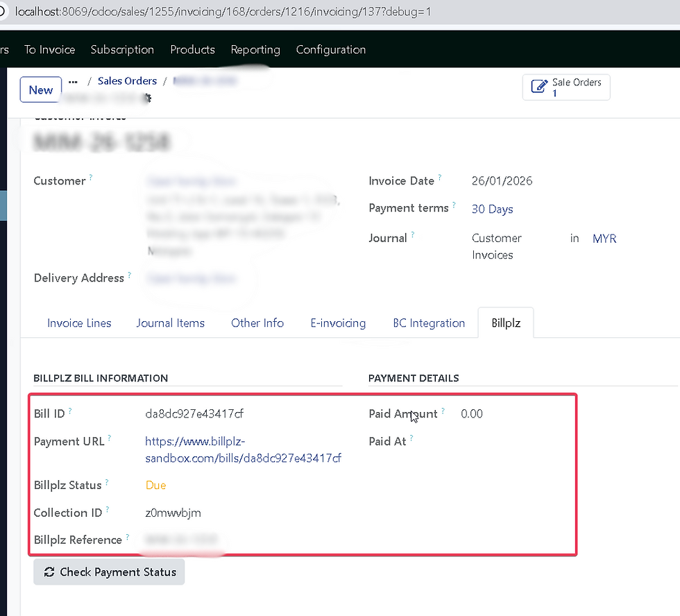Click the Customer Invoices journal value
This screenshot has width=680, height=616.
(x=497, y=246)
